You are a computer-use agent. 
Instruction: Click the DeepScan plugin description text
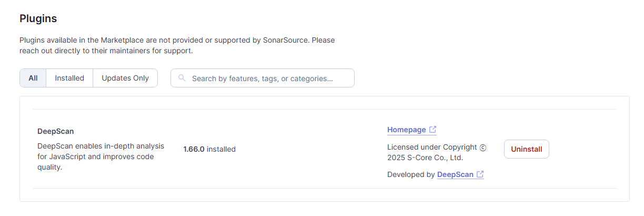click(x=101, y=156)
